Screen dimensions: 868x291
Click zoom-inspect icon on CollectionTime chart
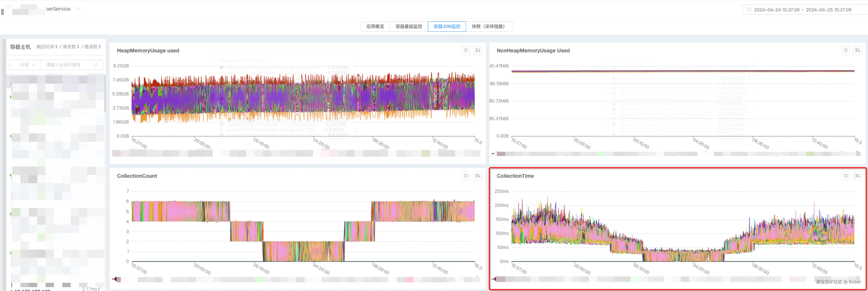coord(857,176)
